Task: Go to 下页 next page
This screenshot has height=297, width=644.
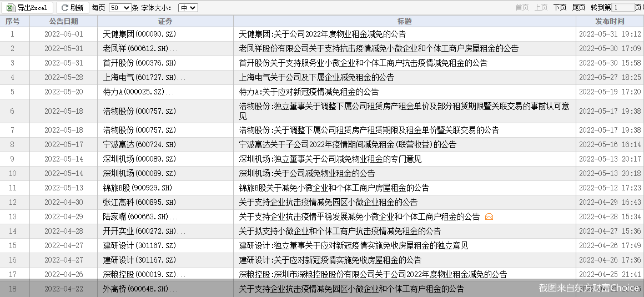Action: pos(560,7)
